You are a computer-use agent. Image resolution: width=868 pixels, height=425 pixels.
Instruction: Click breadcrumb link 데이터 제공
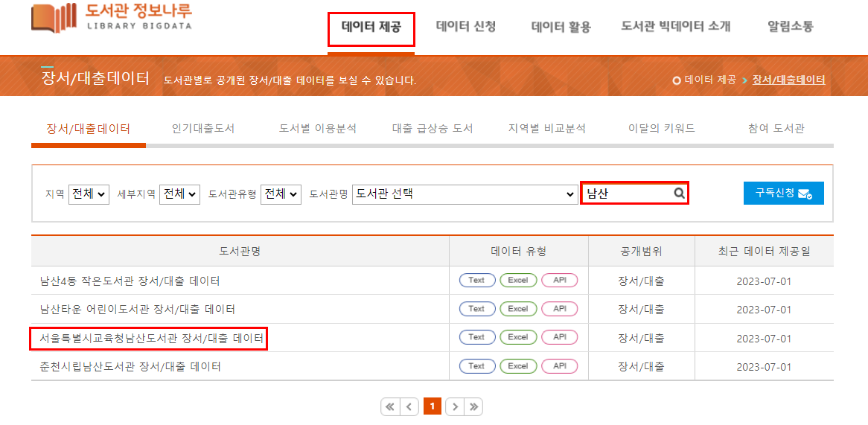[710, 80]
